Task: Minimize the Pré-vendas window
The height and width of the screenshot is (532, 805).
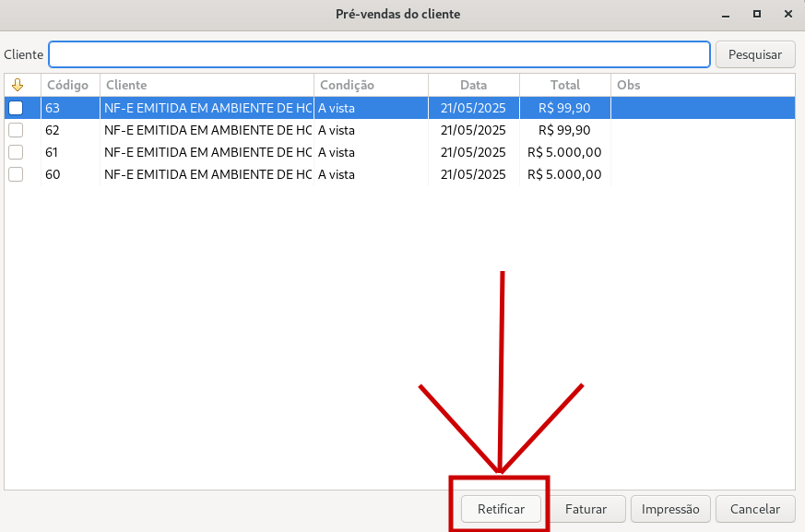Action: [x=727, y=14]
